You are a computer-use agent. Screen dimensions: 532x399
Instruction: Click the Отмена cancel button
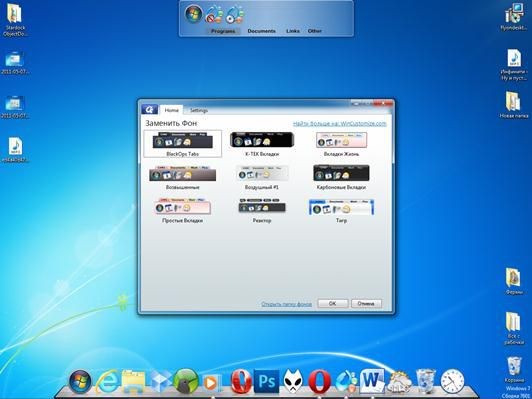coord(366,304)
